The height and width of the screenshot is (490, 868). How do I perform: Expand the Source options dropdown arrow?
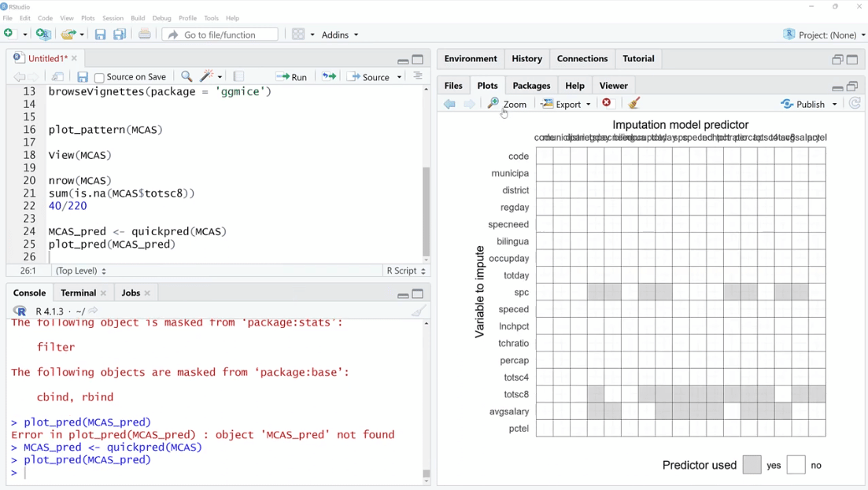coord(399,77)
